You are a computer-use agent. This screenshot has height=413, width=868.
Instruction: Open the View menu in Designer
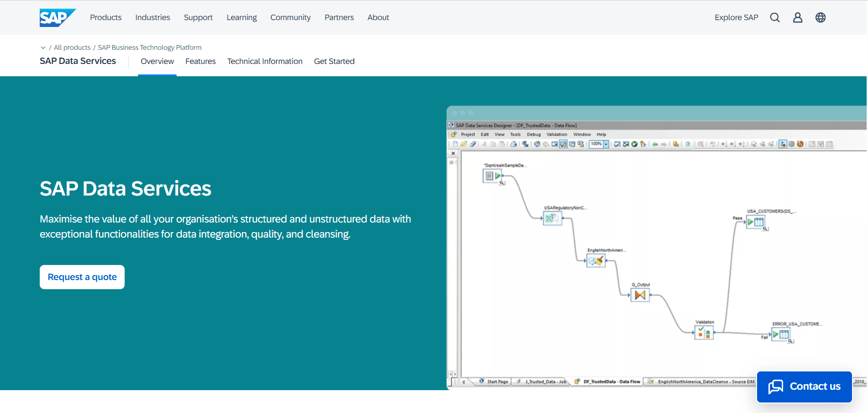(500, 134)
